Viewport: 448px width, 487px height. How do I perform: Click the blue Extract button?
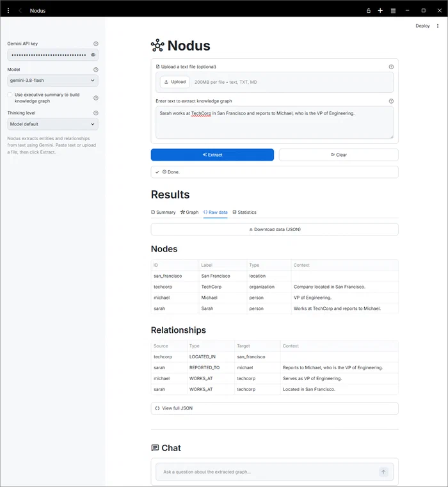212,155
